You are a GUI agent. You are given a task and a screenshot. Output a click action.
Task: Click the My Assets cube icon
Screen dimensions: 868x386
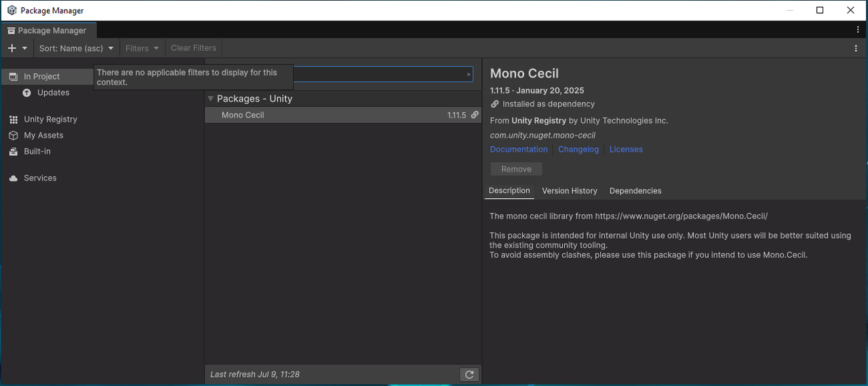(x=13, y=136)
